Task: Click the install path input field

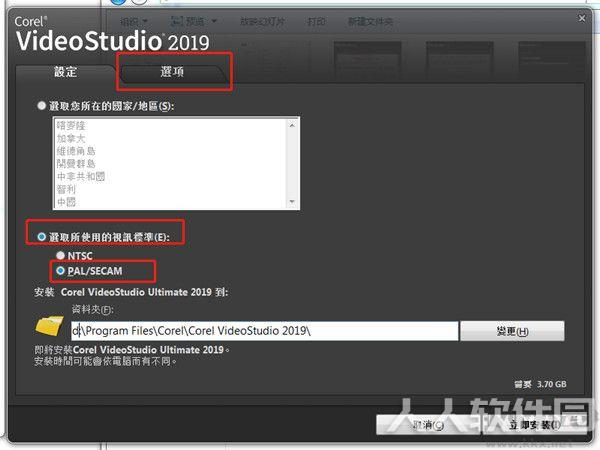Action: (264, 331)
